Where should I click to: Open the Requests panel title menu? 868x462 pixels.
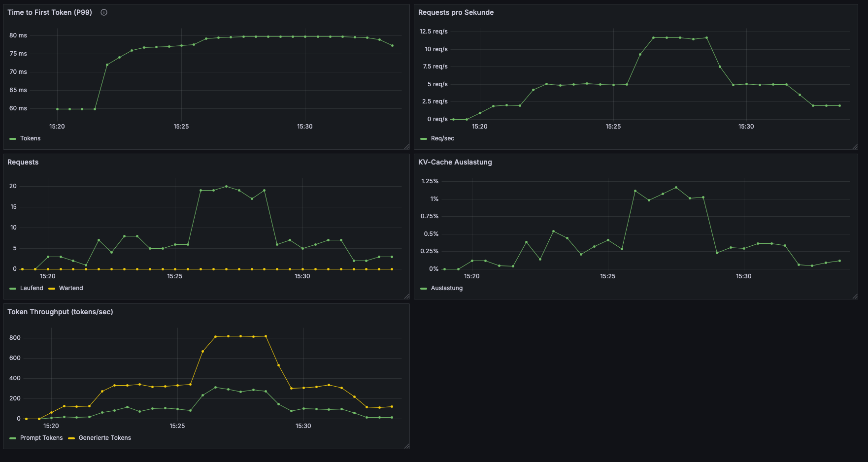23,162
